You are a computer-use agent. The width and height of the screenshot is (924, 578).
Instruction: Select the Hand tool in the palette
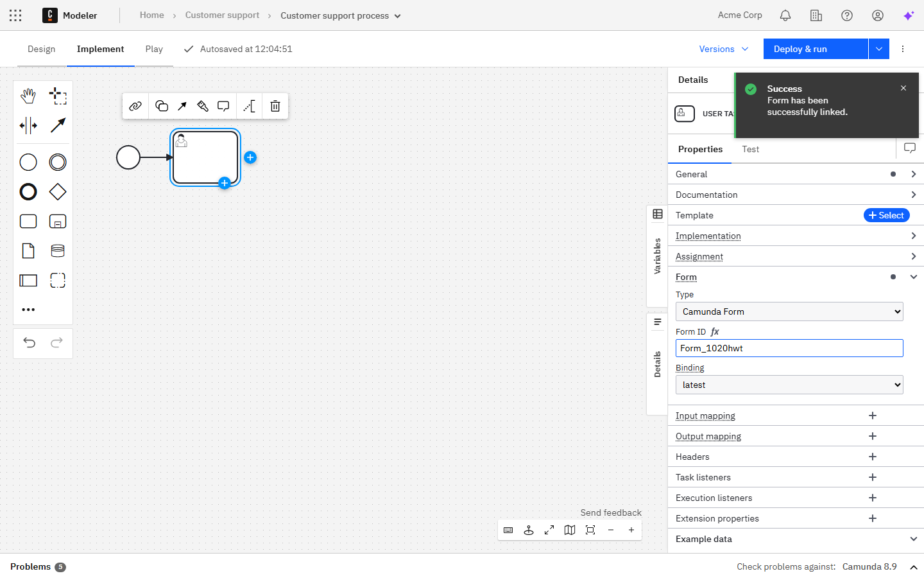pos(28,96)
